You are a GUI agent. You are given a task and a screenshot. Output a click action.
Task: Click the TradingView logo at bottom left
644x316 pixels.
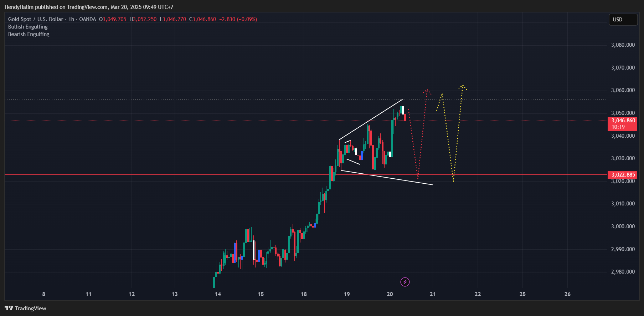coord(25,309)
